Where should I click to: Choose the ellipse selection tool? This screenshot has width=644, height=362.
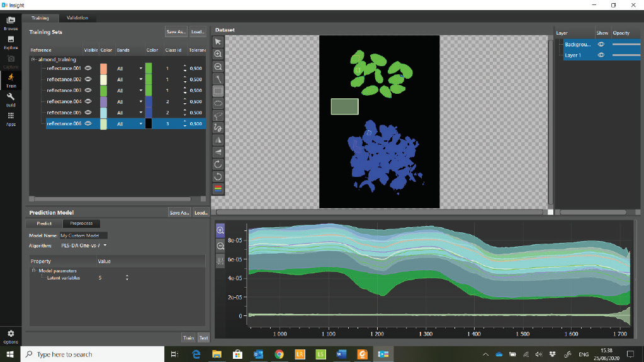pos(218,103)
